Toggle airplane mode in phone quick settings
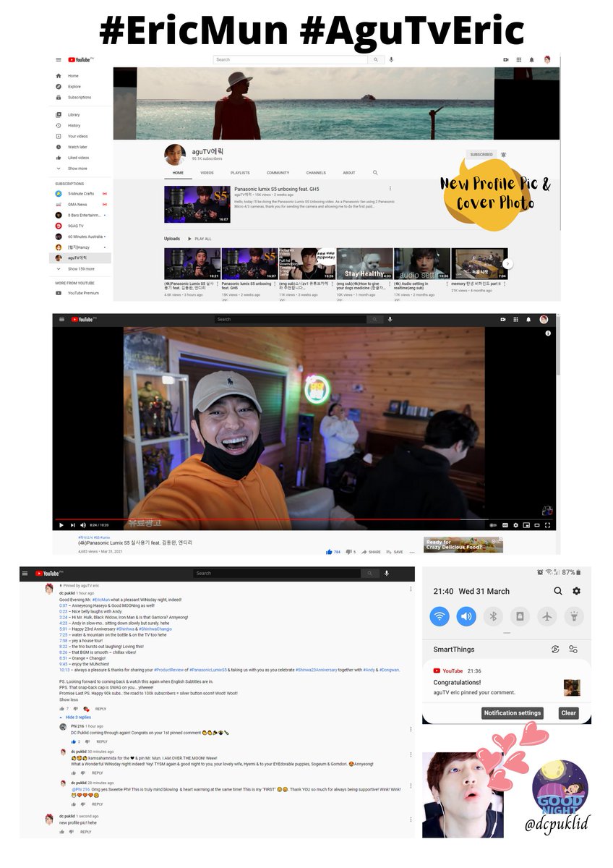This screenshot has height=868, width=613. 547,616
